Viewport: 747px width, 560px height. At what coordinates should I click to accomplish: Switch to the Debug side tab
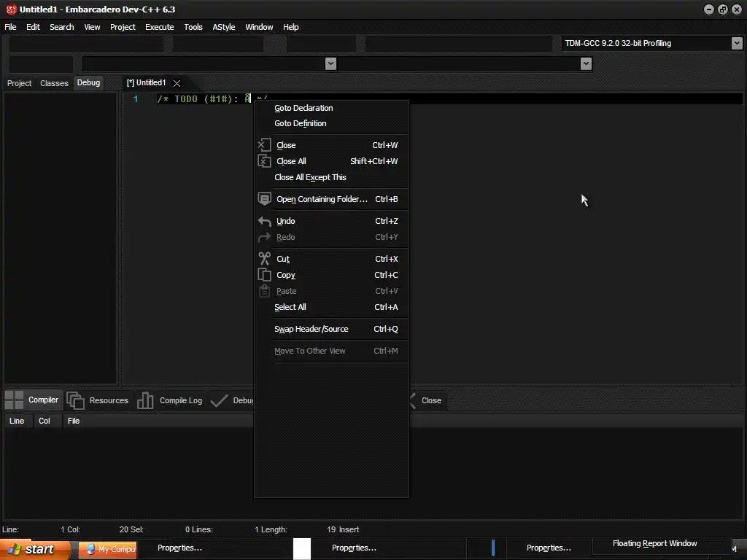tap(88, 83)
